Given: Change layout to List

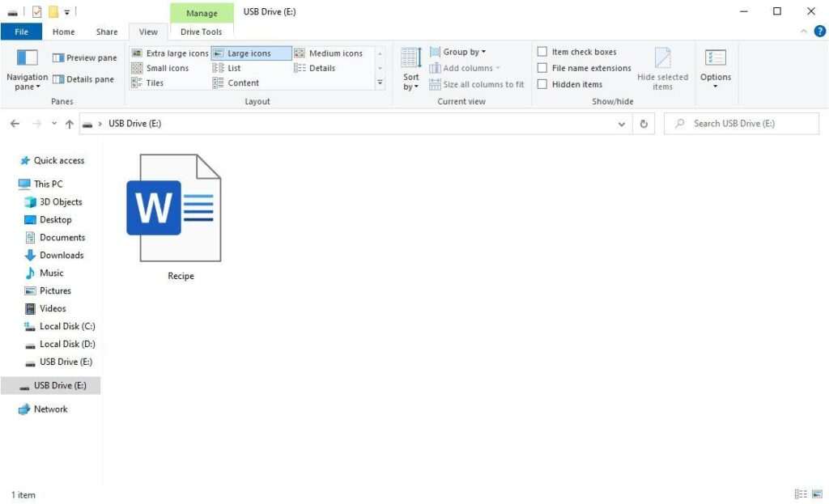Looking at the screenshot, I should 227,68.
